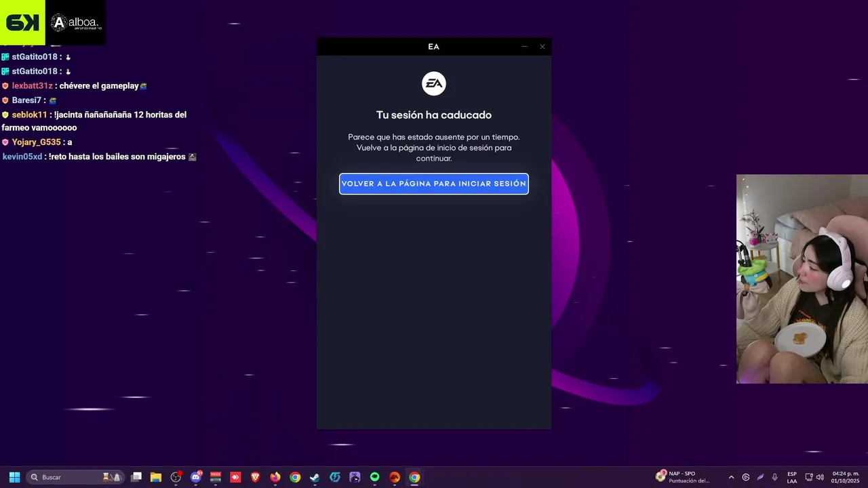Click the speaker volume tray icon
The image size is (868, 488).
820,477
